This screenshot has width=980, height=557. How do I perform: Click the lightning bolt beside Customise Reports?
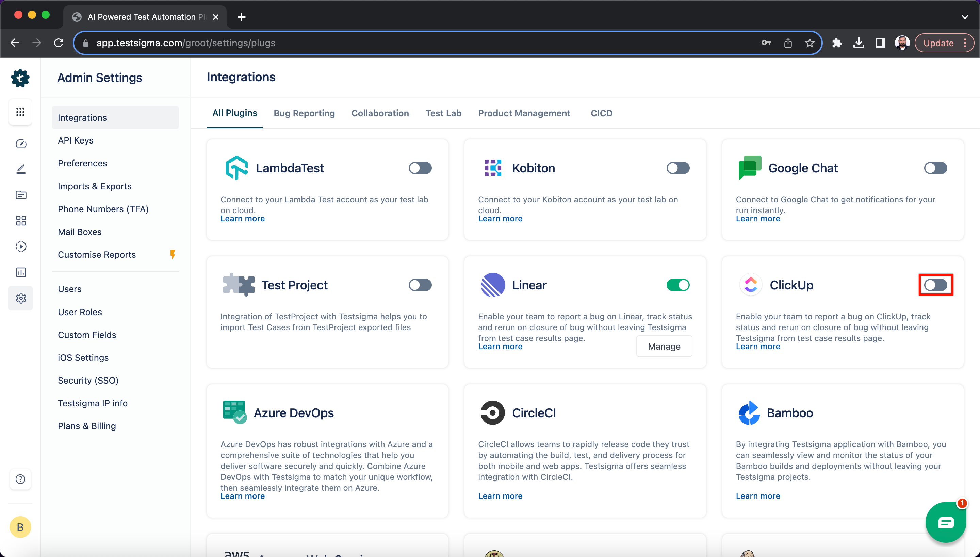(173, 254)
